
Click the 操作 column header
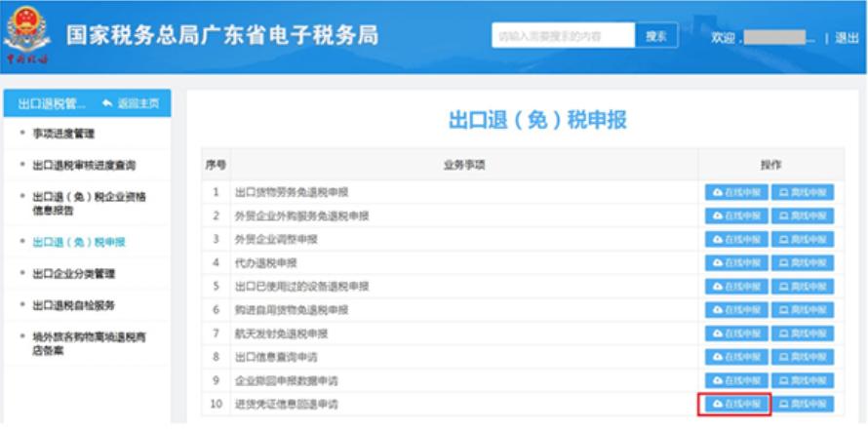pos(770,166)
